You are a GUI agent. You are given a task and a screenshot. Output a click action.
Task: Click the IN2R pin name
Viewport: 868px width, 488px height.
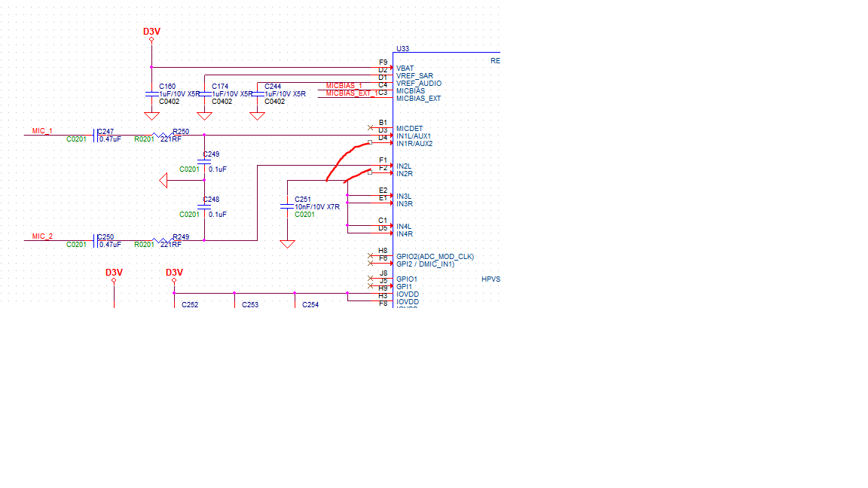coord(404,174)
